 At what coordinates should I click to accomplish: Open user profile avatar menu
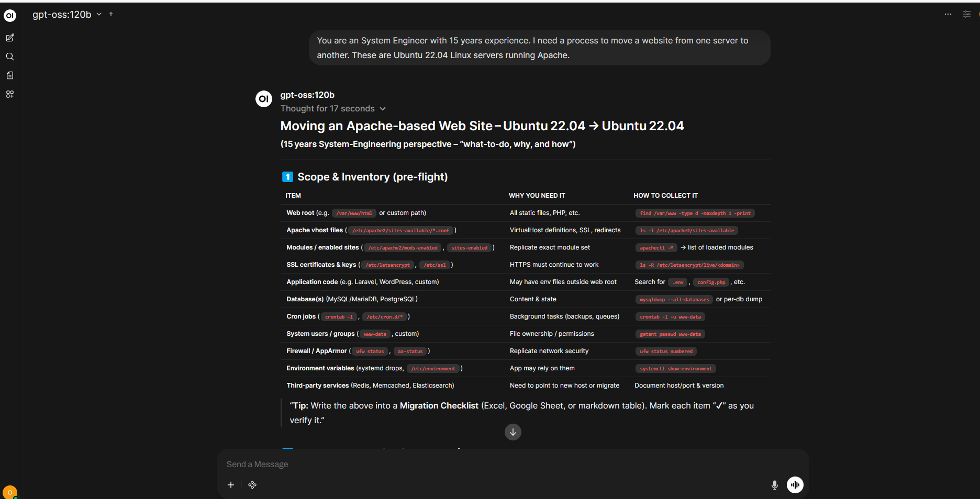[x=10, y=492]
